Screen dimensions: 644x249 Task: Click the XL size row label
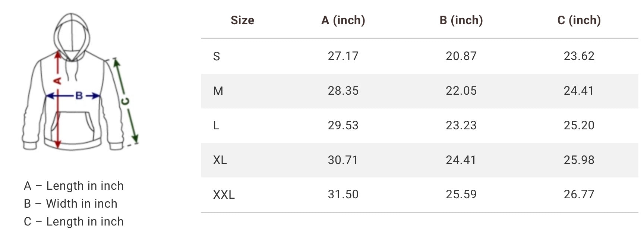click(220, 160)
